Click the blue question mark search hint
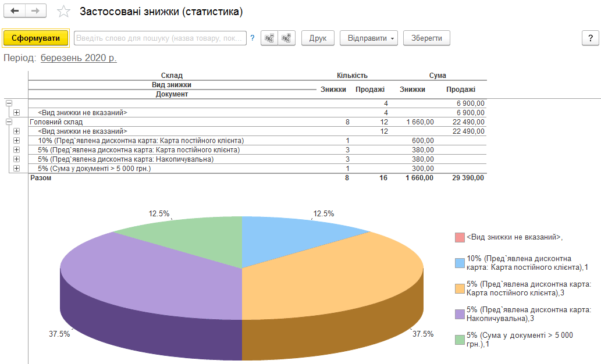The height and width of the screenshot is (364, 601). tap(252, 38)
